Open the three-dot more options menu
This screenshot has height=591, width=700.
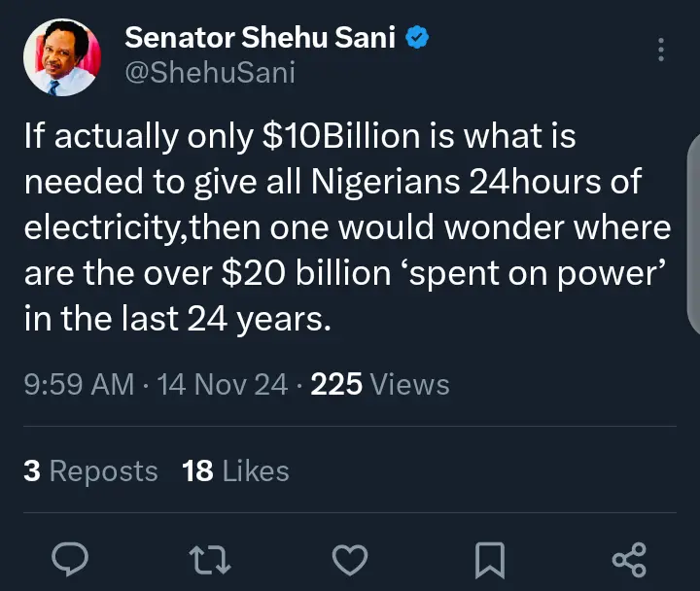pyautogui.click(x=661, y=50)
